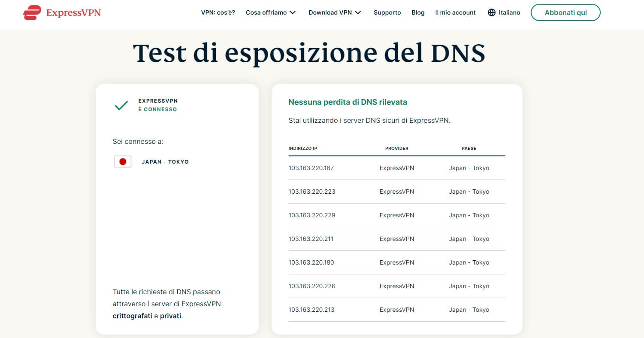Viewport: 644px width, 338px height.
Task: Click ExpressVPN provider in the 103.163.220.187 row
Action: [397, 168]
